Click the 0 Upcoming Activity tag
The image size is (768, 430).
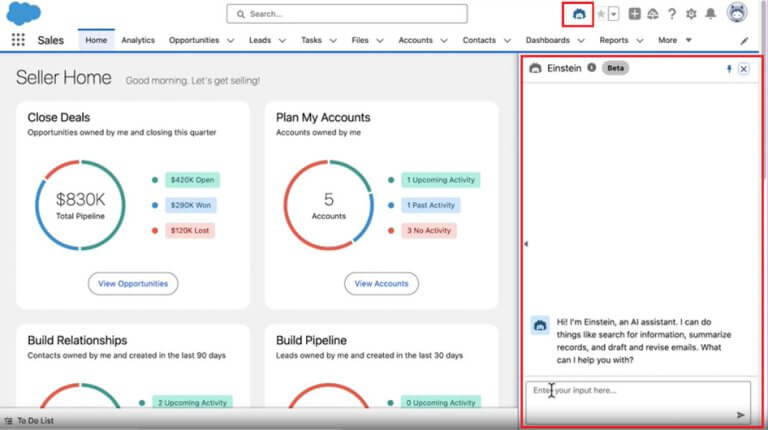tap(441, 403)
